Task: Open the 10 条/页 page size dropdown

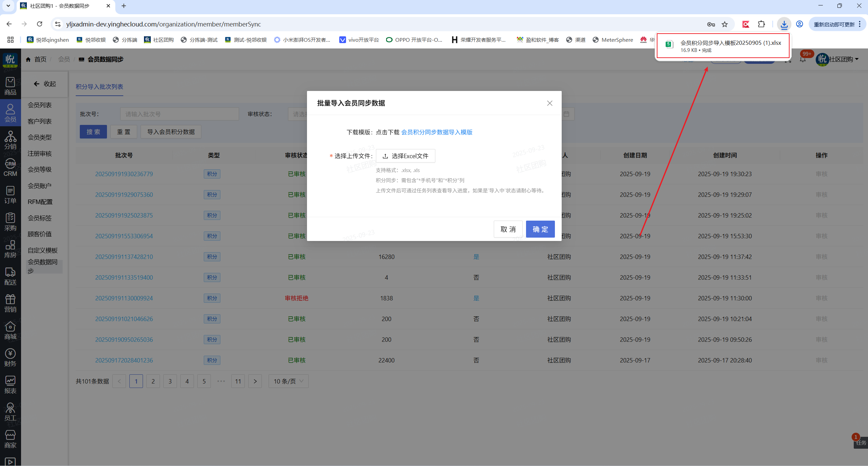Action: coord(288,381)
